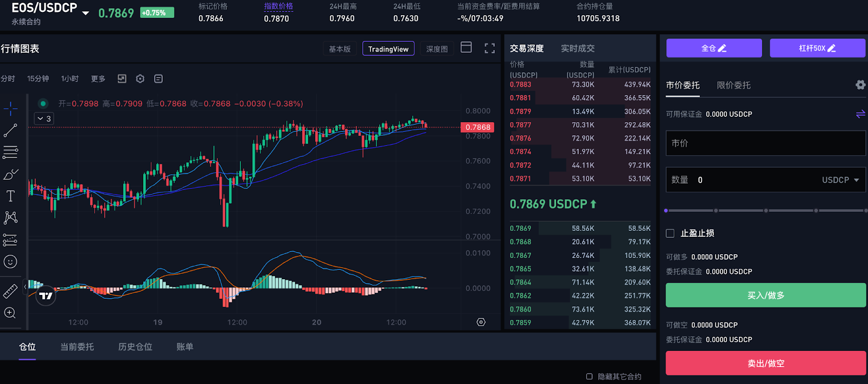This screenshot has width=868, height=384.
Task: Click the green market status dot
Action: point(43,103)
